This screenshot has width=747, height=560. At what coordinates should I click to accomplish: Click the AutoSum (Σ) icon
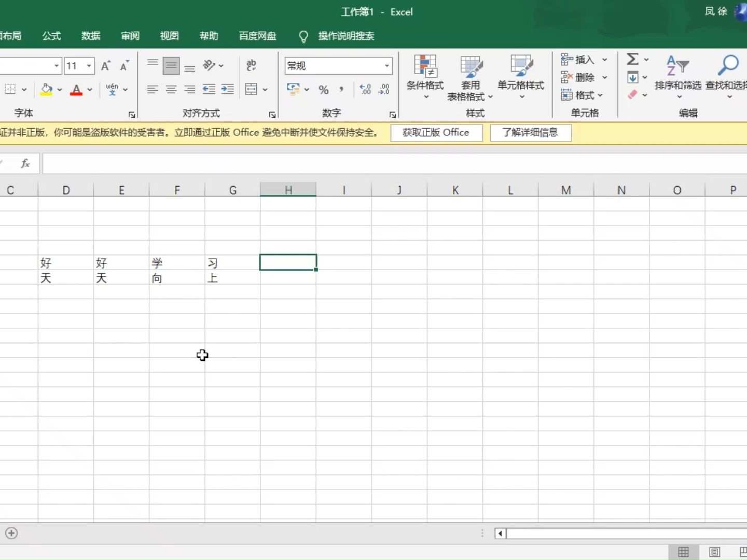coord(634,59)
